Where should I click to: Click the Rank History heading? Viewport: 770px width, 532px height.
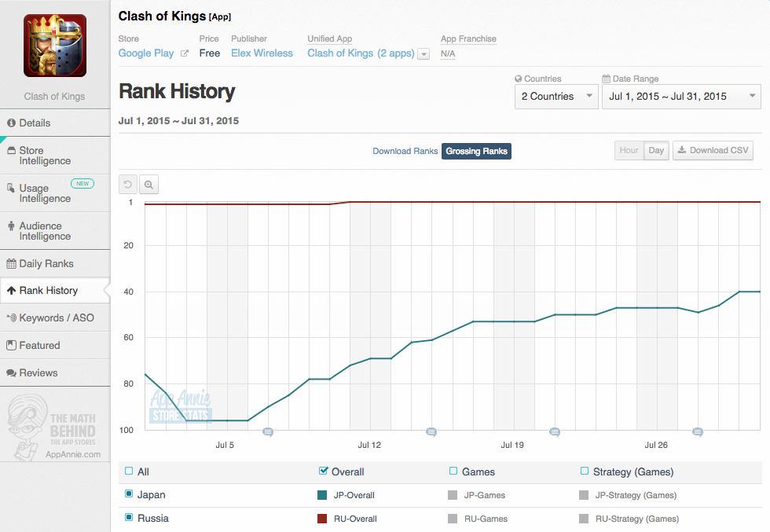tap(177, 91)
